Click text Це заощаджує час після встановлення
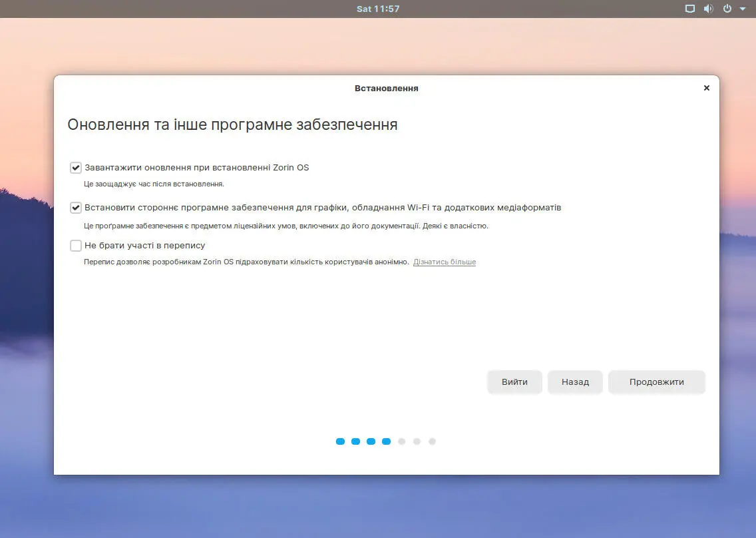Image resolution: width=756 pixels, height=538 pixels. [154, 184]
